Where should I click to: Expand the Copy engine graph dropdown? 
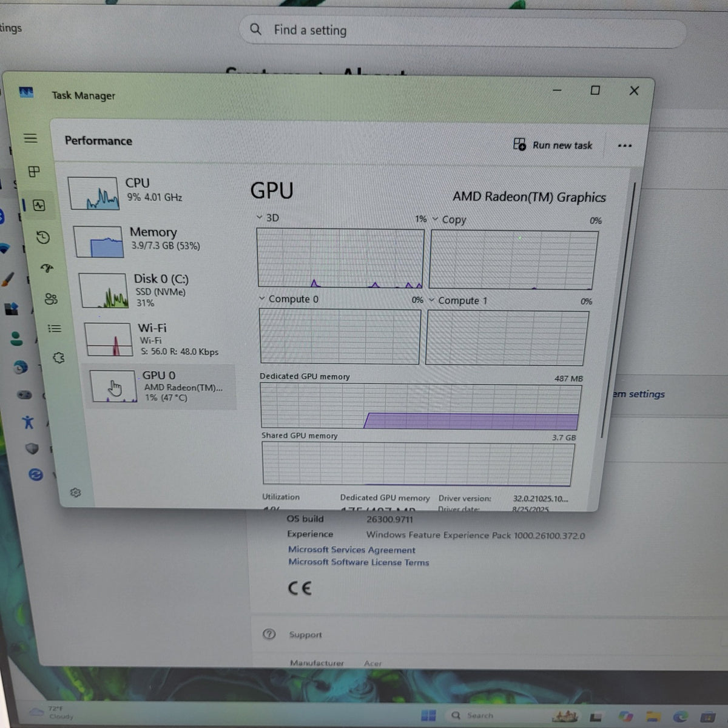coord(449,219)
